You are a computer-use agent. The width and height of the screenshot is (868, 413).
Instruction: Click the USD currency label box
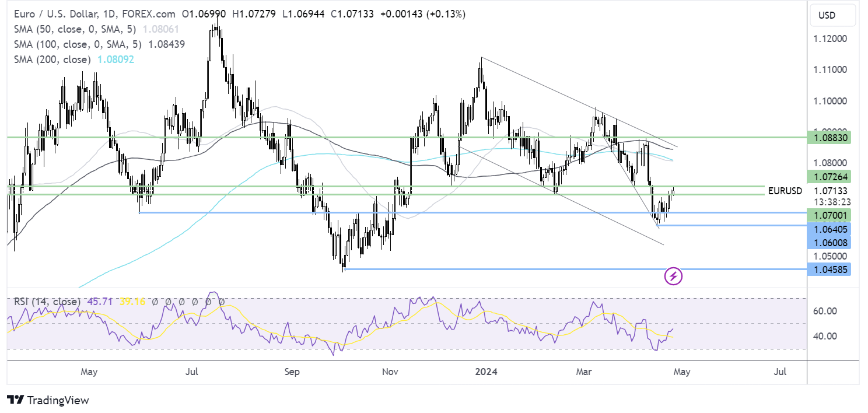pyautogui.click(x=832, y=16)
